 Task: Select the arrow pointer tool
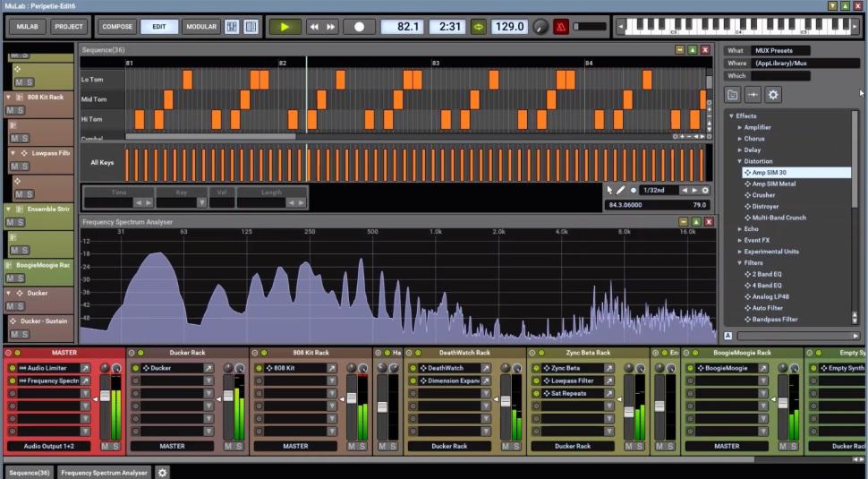point(610,190)
